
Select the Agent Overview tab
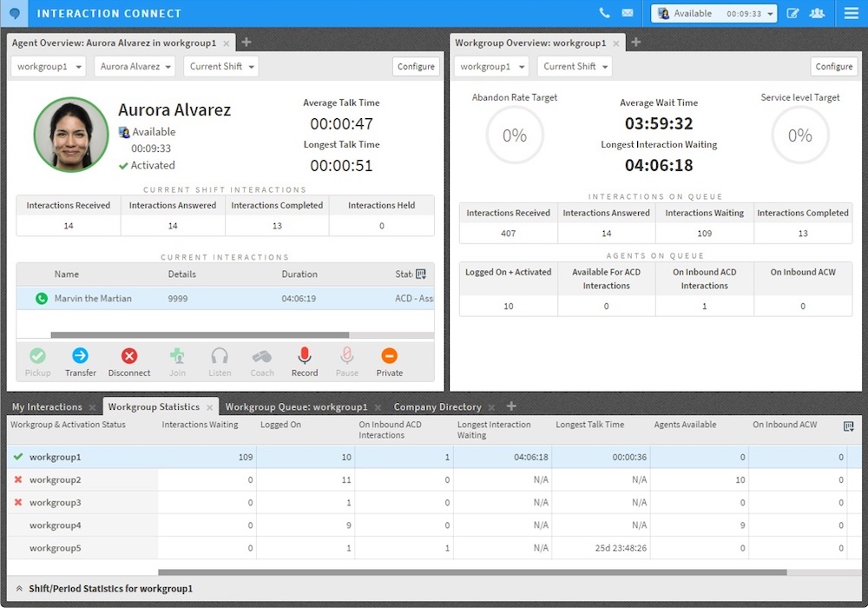tap(114, 43)
